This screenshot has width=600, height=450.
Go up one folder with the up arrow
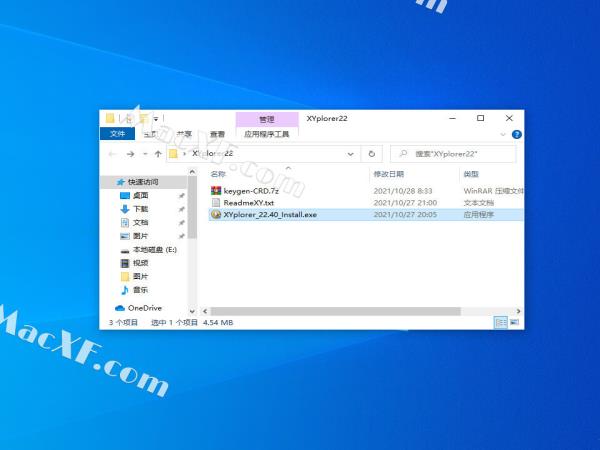[158, 154]
